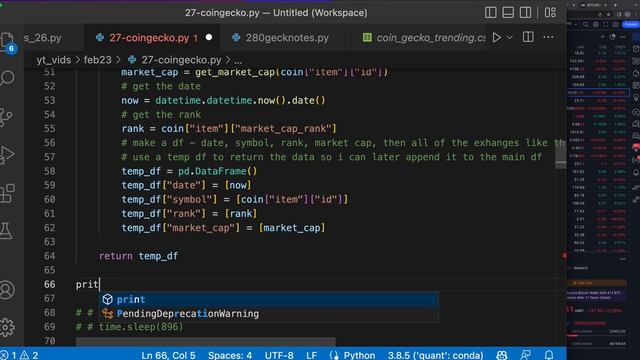Screen dimensions: 640x360
Task: Choose the print autocomplete suggestion
Action: [x=269, y=300]
